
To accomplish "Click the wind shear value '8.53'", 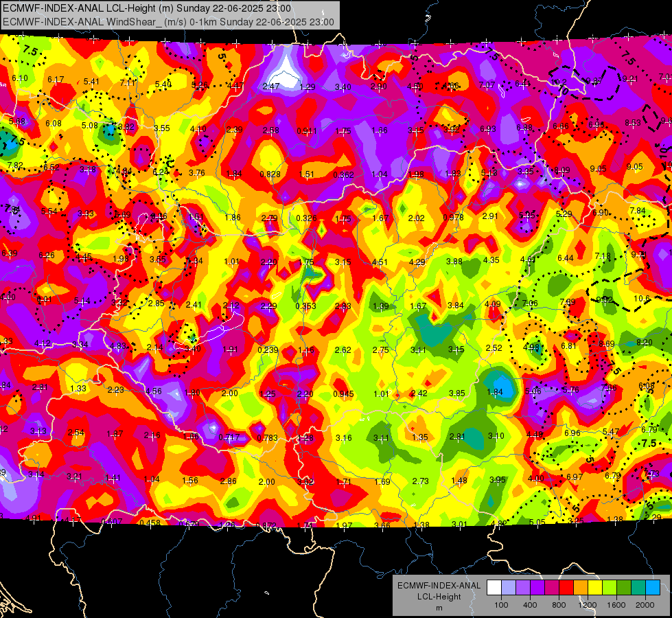I will coord(633,123).
